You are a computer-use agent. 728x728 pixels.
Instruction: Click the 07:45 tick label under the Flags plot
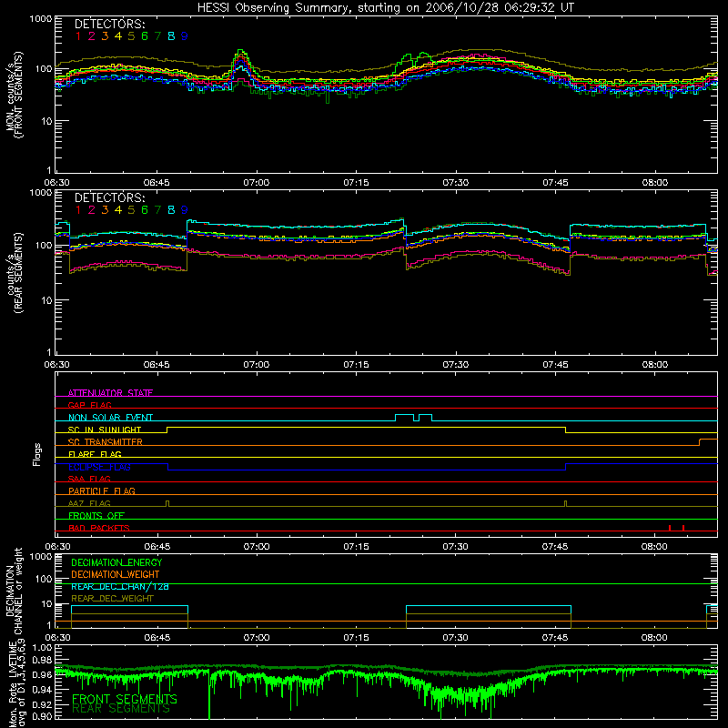555,547
